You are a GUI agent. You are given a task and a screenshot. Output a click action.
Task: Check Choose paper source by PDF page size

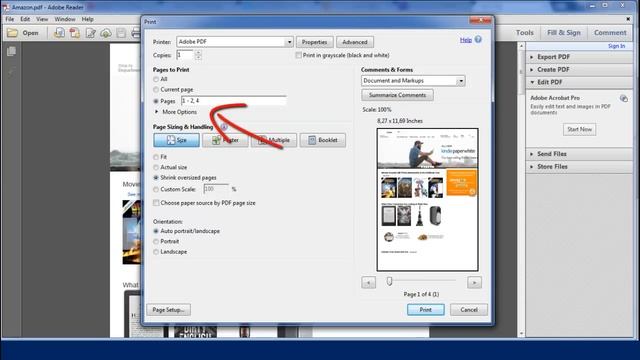click(156, 203)
